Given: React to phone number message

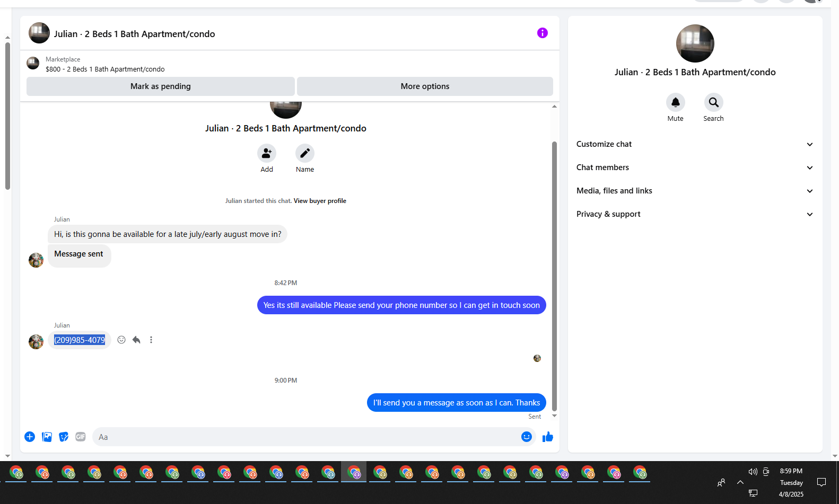Looking at the screenshot, I should pyautogui.click(x=121, y=340).
